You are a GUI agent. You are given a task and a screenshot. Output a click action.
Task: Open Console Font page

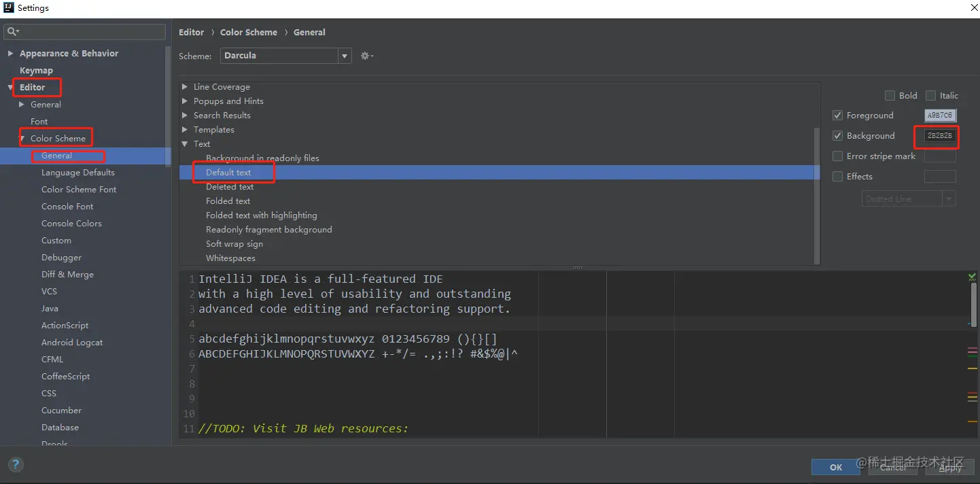[x=67, y=207]
